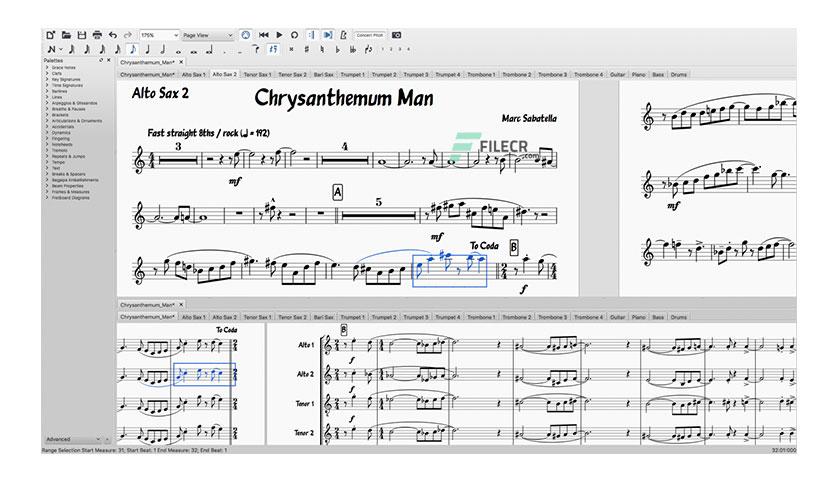This screenshot has width=836, height=484.
Task: Select voice 4 in the note toolbar
Action: pyautogui.click(x=408, y=49)
